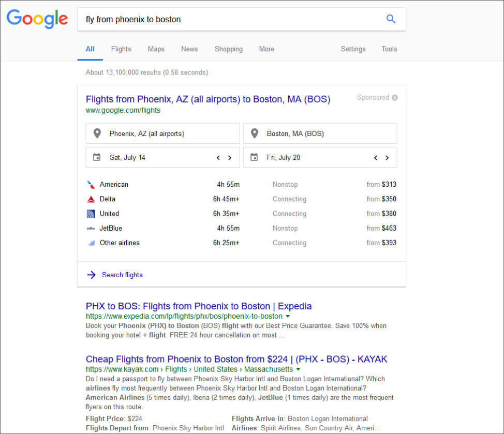Click the blue search magnifier icon

(x=391, y=19)
